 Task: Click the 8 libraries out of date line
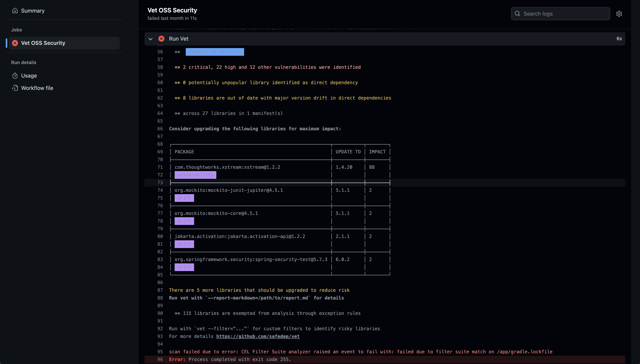[283, 98]
